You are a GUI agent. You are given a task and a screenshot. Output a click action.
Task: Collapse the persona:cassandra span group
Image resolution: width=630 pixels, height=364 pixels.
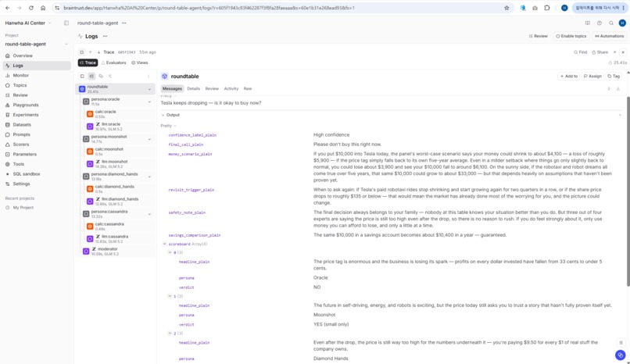pos(149,214)
